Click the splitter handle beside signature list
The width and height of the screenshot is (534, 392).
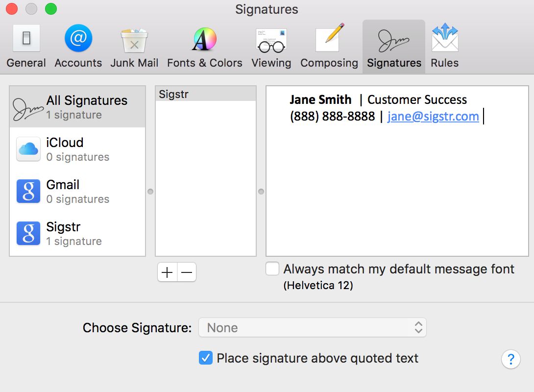pyautogui.click(x=261, y=192)
